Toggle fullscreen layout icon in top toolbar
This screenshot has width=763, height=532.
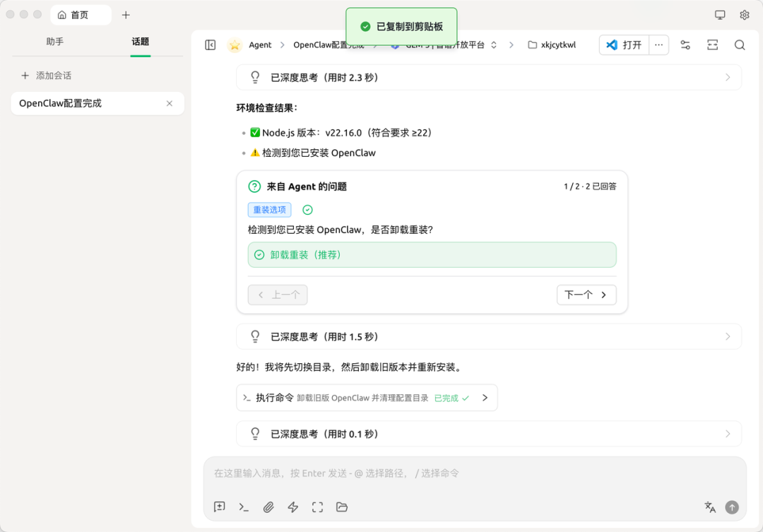click(x=712, y=45)
